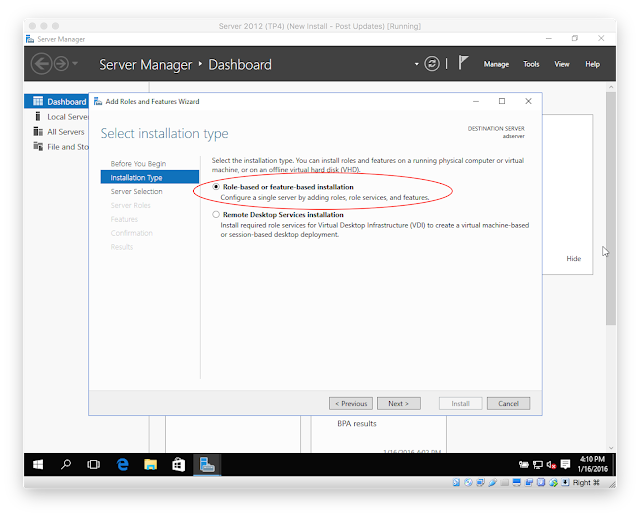Click the Cancel button in the wizard
Image resolution: width=640 pixels, height=517 pixels.
[x=508, y=404]
